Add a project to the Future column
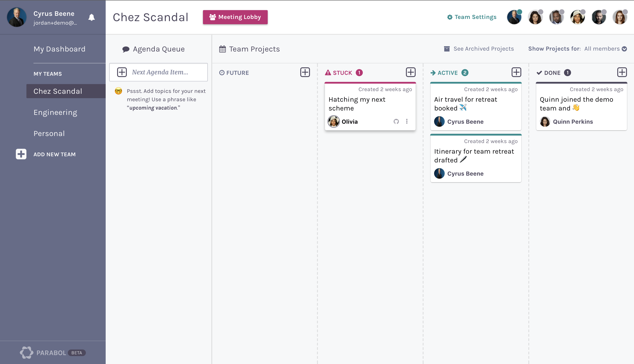The image size is (634, 364). 305,72
